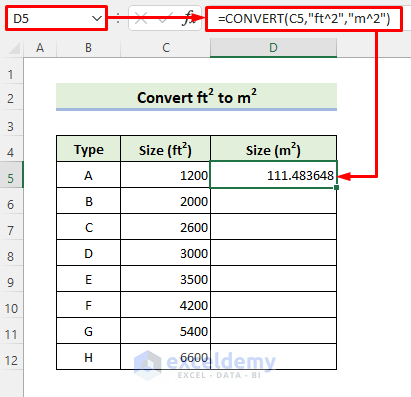The width and height of the screenshot is (411, 397).
Task: Click cell with Type 'H'
Action: tap(89, 357)
